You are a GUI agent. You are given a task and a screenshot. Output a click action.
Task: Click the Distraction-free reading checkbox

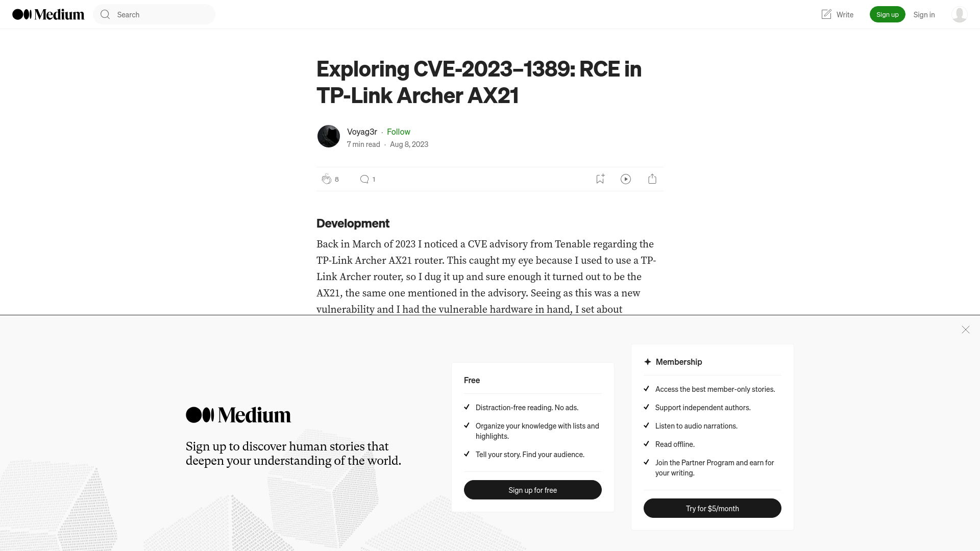[467, 406]
